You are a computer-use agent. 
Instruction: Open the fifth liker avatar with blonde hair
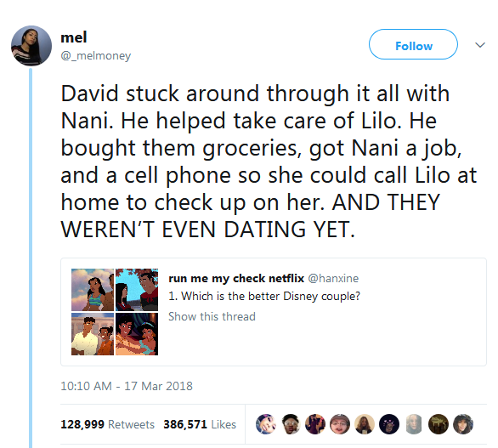click(365, 424)
